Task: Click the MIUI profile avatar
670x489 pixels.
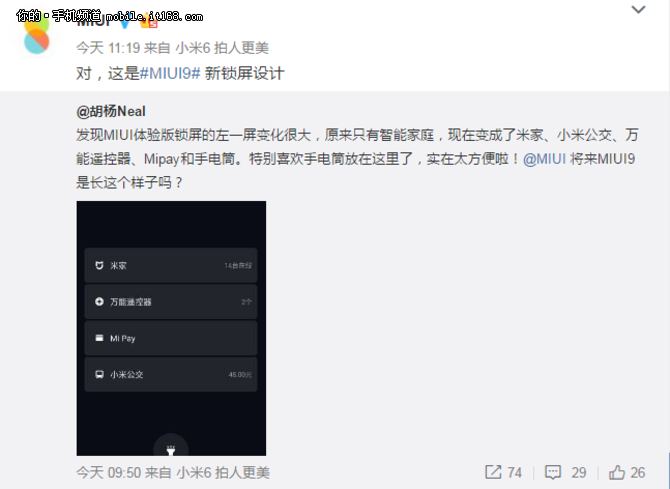Action: click(36, 35)
